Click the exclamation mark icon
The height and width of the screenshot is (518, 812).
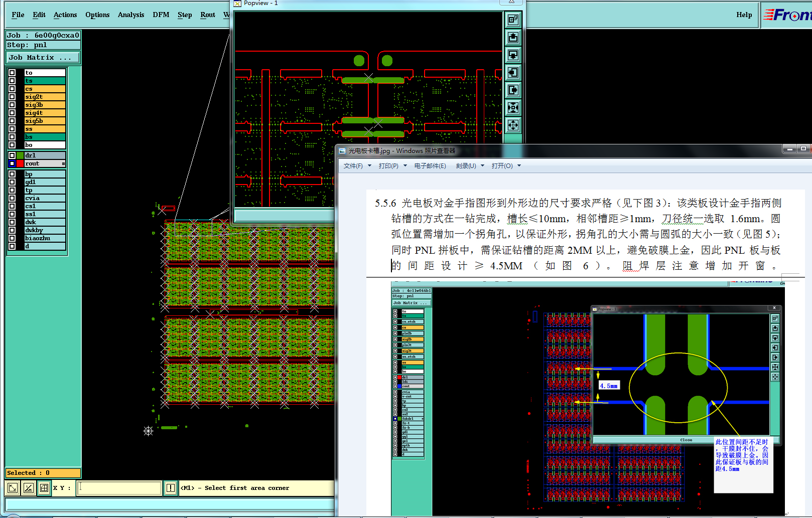(x=171, y=487)
